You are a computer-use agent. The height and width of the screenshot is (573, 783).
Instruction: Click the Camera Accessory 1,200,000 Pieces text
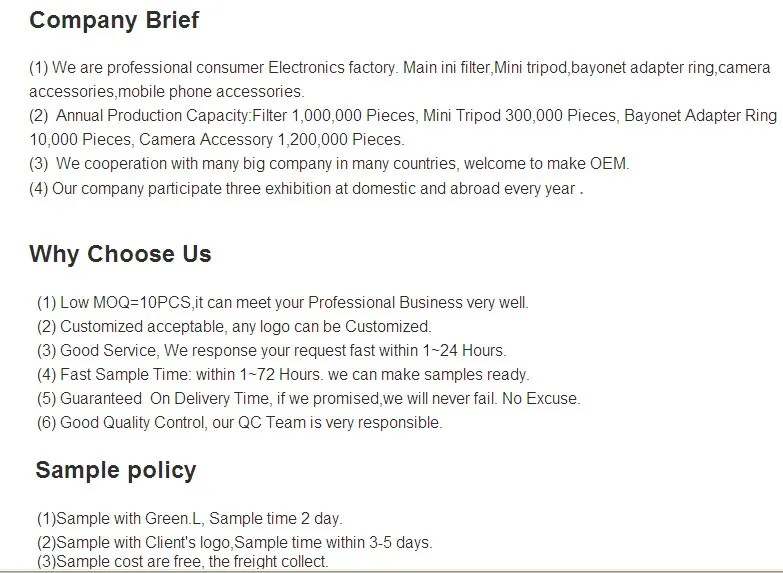coord(271,140)
